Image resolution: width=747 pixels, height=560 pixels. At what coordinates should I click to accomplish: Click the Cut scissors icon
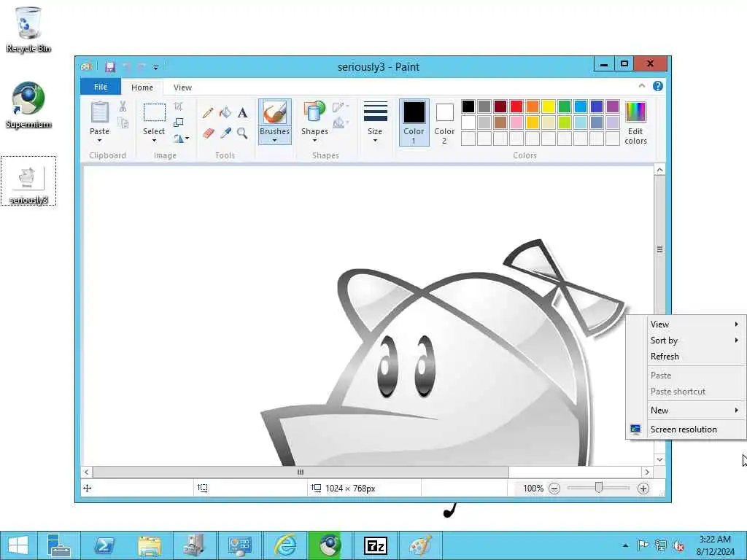click(123, 106)
